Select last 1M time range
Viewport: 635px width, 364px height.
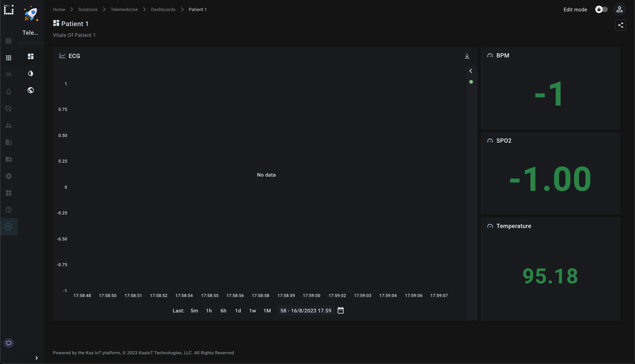pyautogui.click(x=267, y=311)
